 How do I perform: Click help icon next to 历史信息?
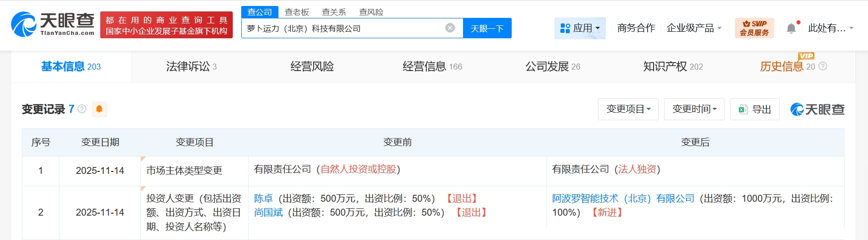tap(823, 66)
